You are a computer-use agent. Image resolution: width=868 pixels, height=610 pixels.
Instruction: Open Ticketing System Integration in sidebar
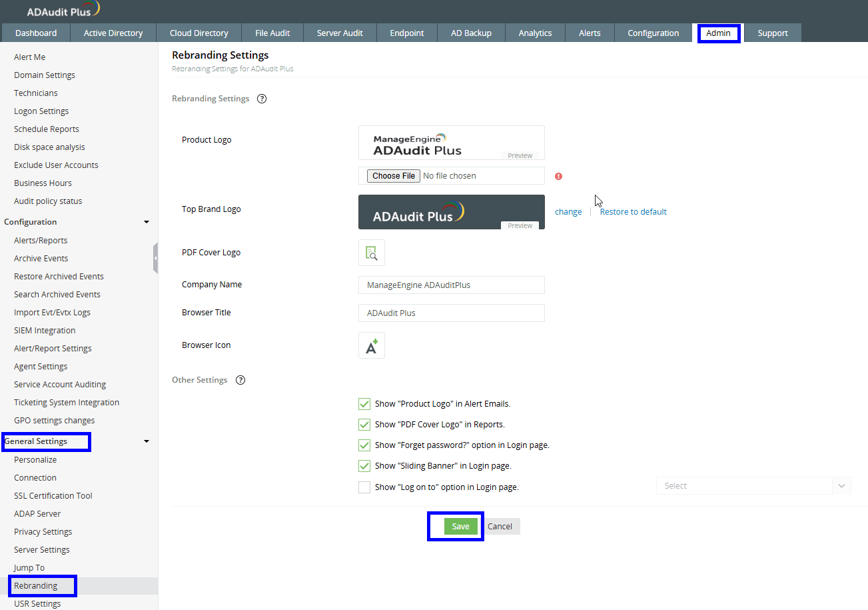[67, 403]
